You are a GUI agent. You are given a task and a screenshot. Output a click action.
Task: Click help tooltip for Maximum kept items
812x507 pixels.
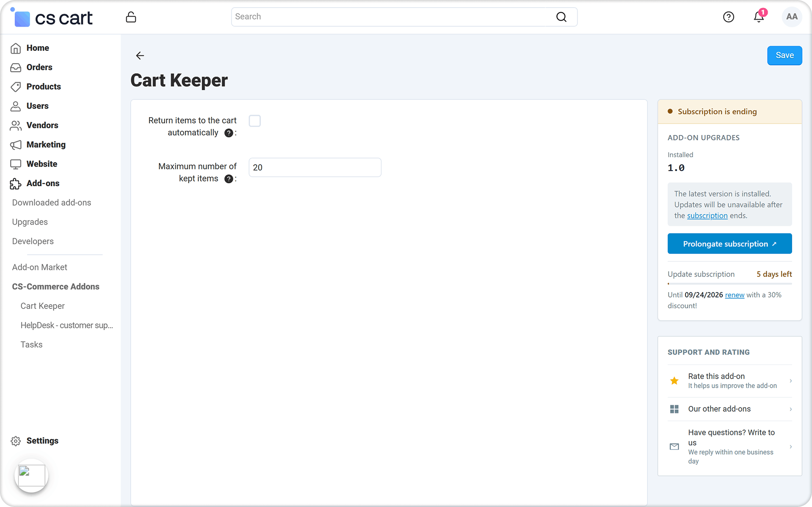pos(229,179)
